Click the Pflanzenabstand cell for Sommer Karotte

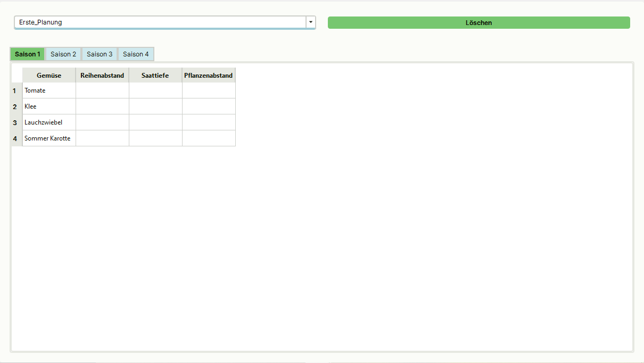point(209,138)
